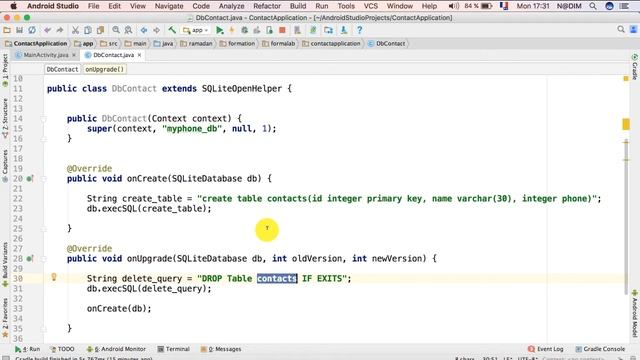Click the SDK Manager download icon
Screen dimensions: 640x360
344,30
